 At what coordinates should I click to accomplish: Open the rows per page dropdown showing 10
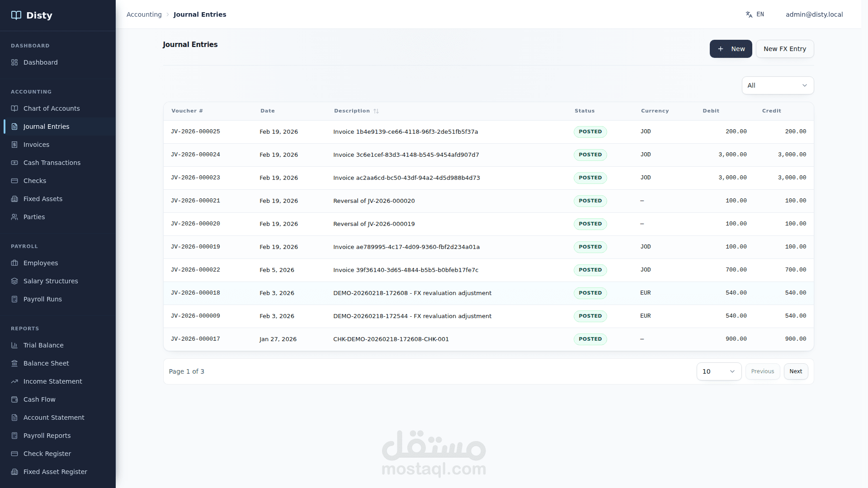(718, 371)
